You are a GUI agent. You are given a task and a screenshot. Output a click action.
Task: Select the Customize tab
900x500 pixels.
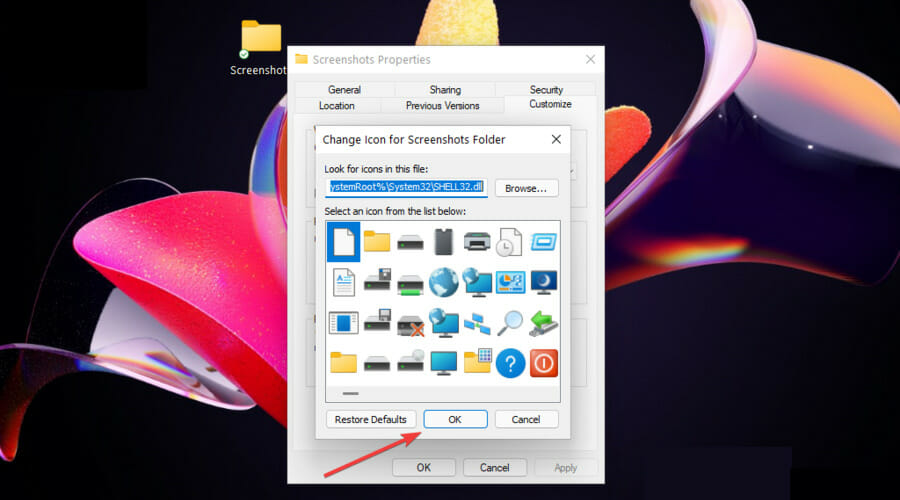coord(550,104)
